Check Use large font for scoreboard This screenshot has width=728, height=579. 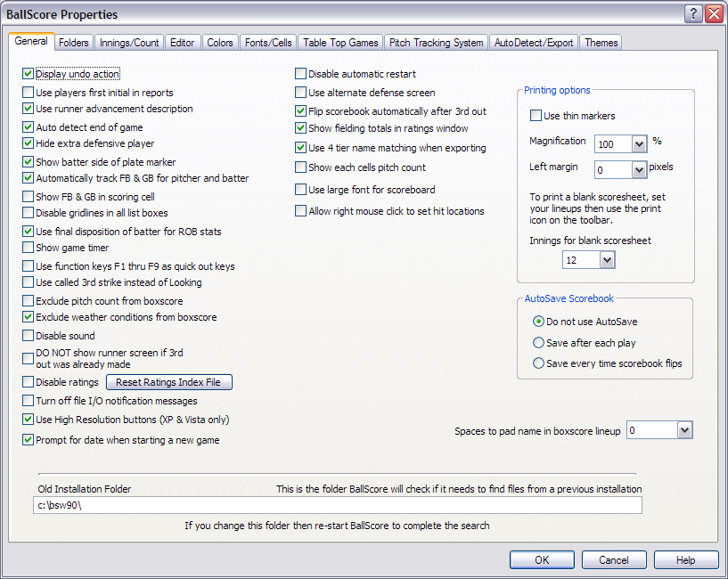pos(300,190)
